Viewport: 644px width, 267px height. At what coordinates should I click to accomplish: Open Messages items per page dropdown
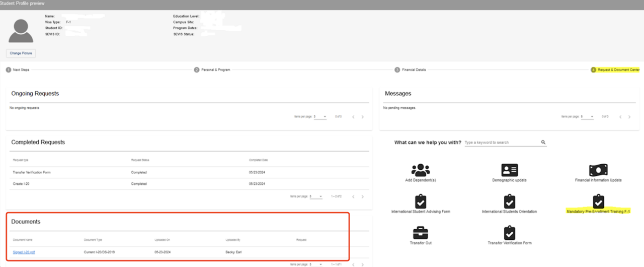click(587, 117)
